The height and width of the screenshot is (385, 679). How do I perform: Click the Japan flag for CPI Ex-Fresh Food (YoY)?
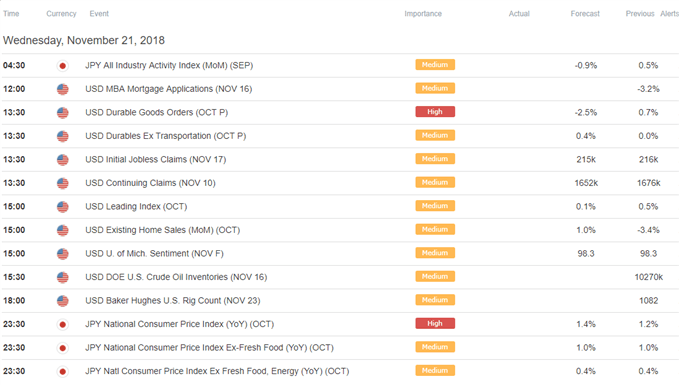click(63, 348)
